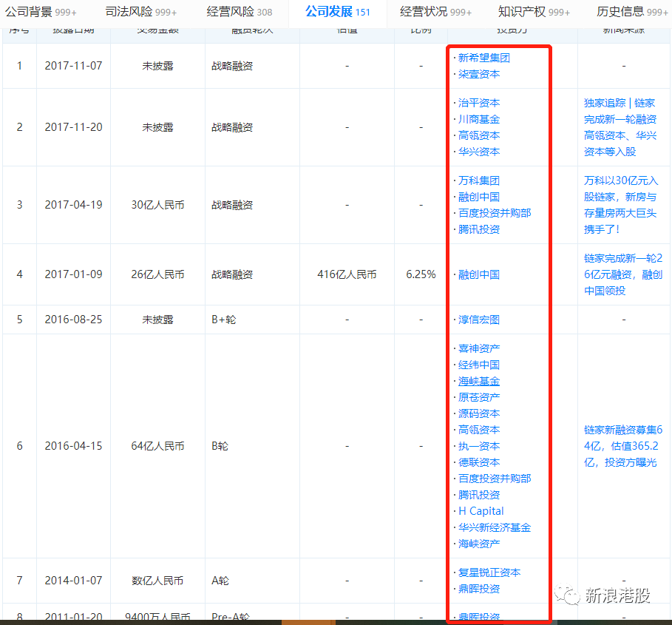Open news link 万科以30亿元入股链家
Viewport: 672px width, 625px height.
(620, 205)
